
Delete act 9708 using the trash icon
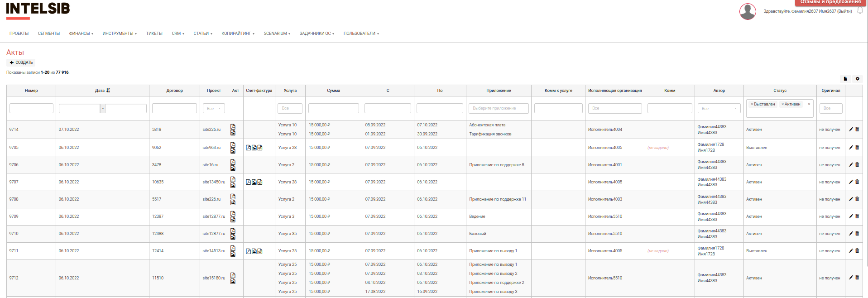click(857, 199)
